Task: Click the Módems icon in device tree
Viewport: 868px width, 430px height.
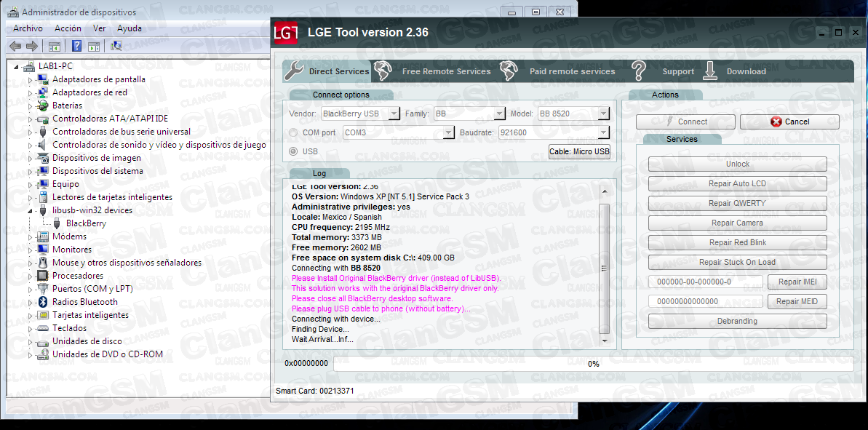Action: click(43, 236)
